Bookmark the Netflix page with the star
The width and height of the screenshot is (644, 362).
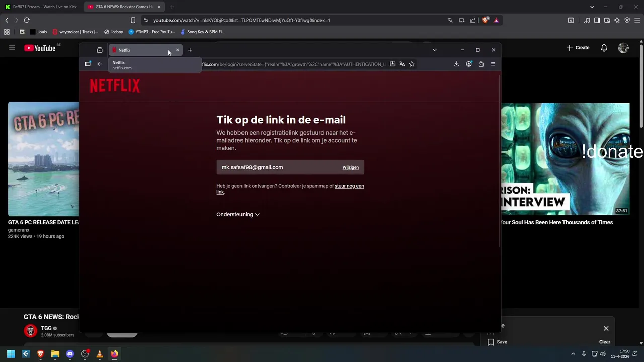tap(412, 64)
